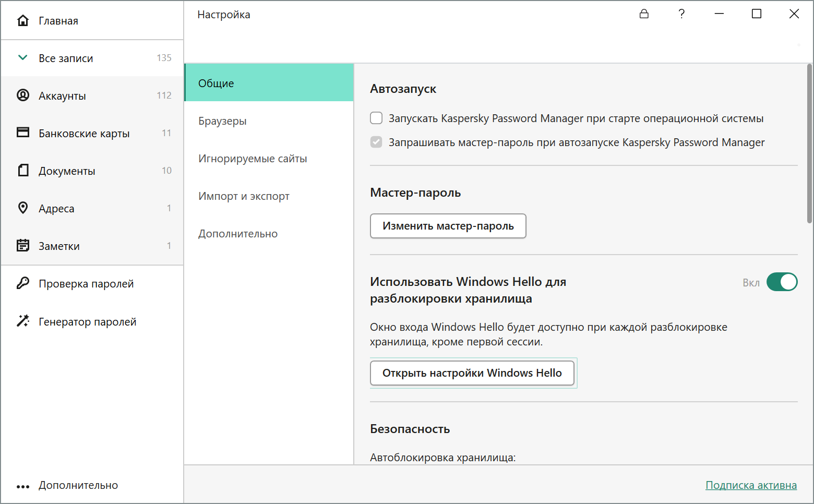Click the Главная home icon
Viewport: 814px width, 504px height.
coord(23,20)
